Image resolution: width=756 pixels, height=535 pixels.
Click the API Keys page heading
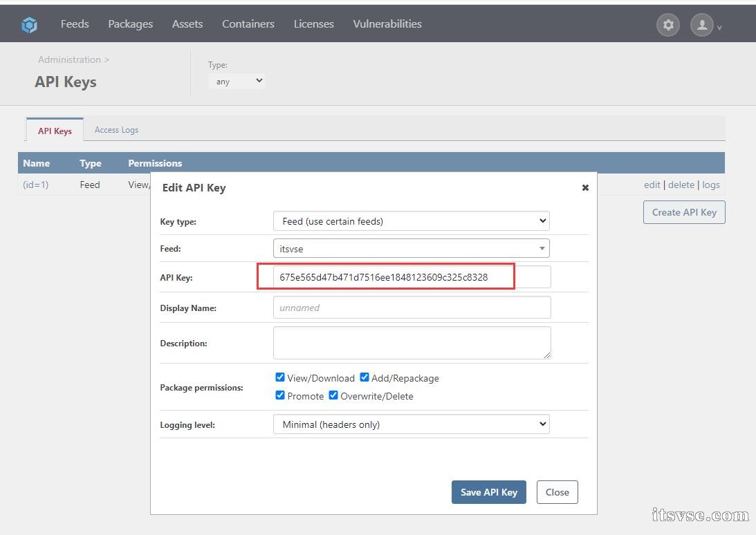(x=66, y=82)
